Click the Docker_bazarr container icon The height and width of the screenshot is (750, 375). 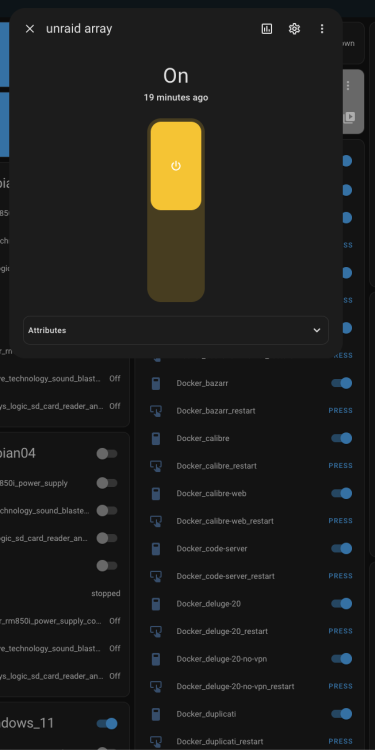(156, 383)
